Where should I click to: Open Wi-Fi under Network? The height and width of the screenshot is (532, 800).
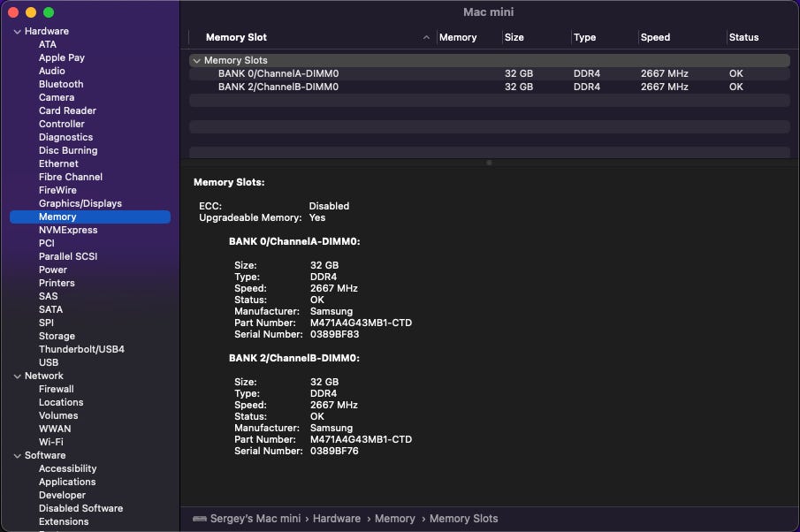(51, 442)
